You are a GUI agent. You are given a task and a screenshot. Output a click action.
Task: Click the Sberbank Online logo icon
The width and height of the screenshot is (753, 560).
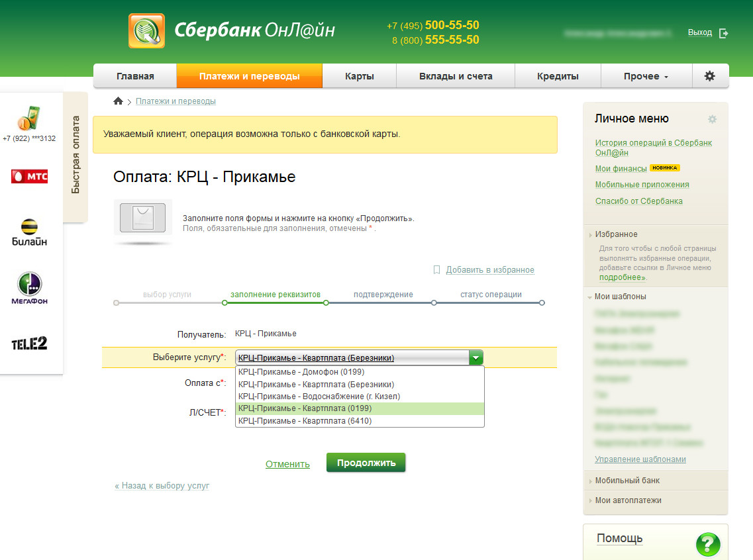(146, 30)
